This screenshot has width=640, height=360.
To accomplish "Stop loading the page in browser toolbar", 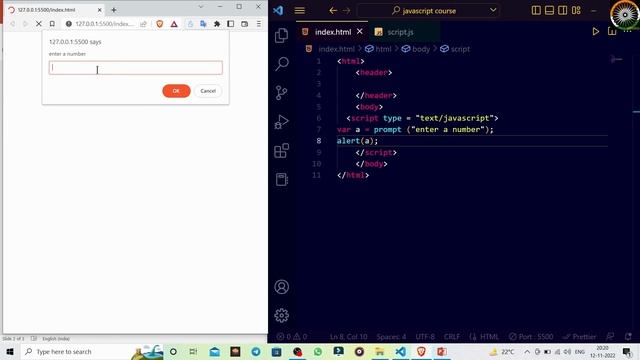I will 38,24.
